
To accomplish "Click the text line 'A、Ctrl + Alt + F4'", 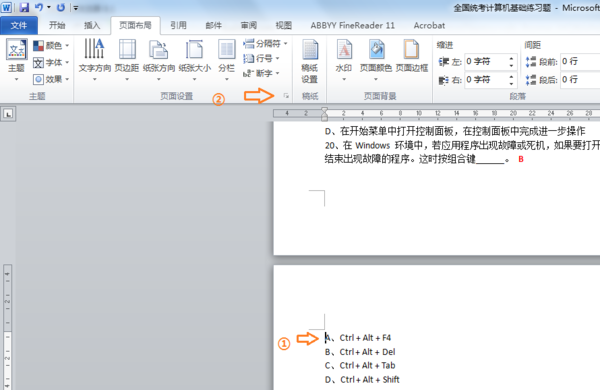I will point(358,338).
